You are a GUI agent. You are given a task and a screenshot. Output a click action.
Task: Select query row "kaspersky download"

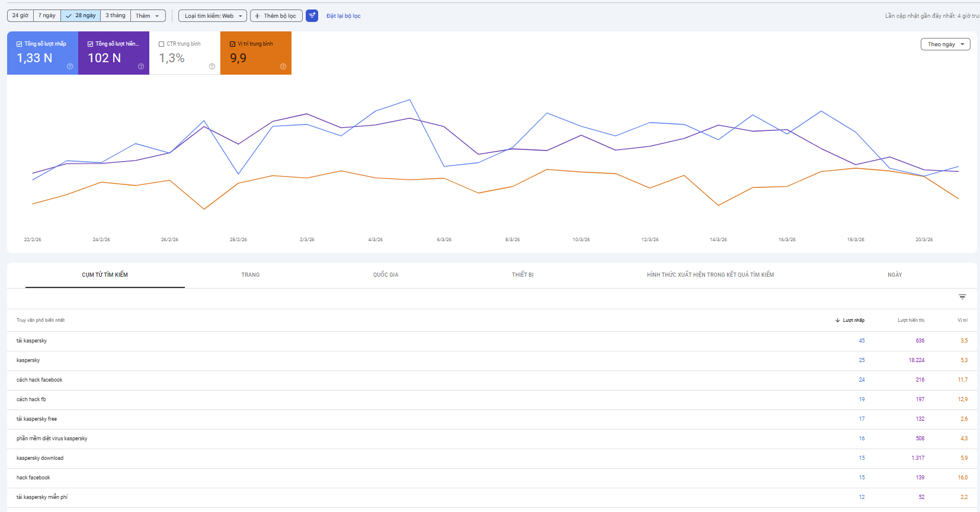492,458
